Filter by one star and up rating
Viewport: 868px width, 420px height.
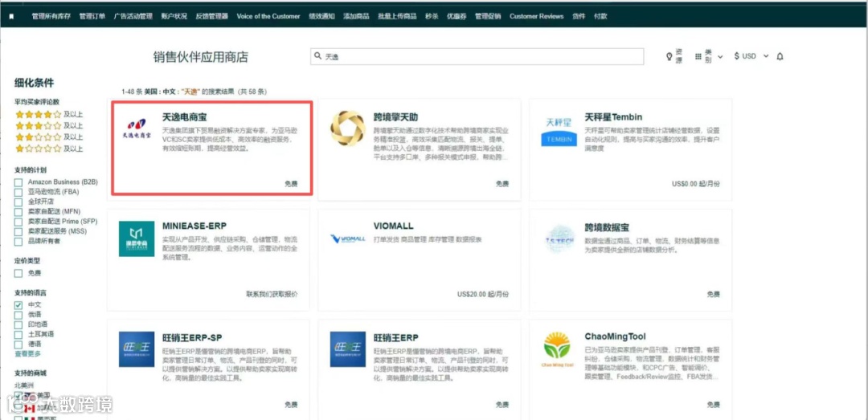(x=49, y=149)
